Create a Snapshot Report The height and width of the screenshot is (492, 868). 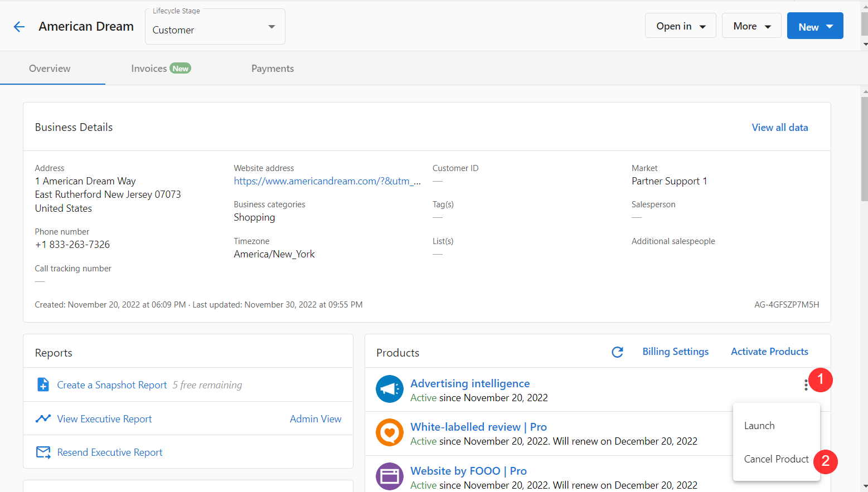point(112,385)
